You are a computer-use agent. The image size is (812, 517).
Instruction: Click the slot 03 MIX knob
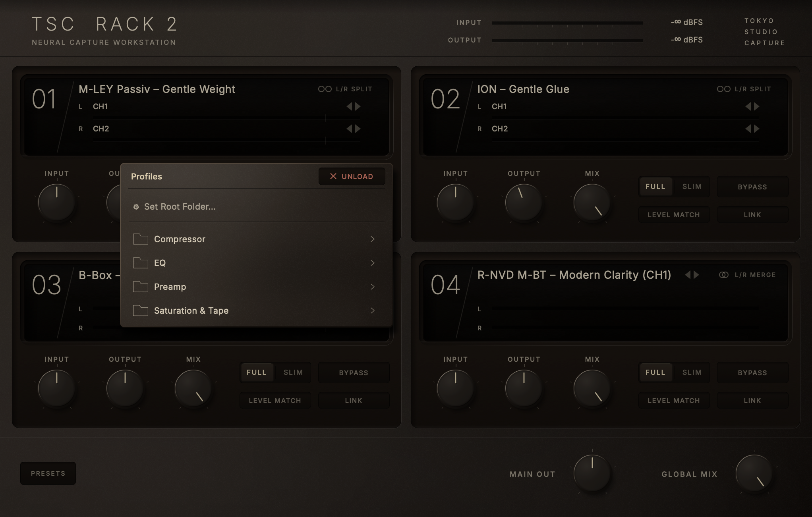[x=193, y=388]
